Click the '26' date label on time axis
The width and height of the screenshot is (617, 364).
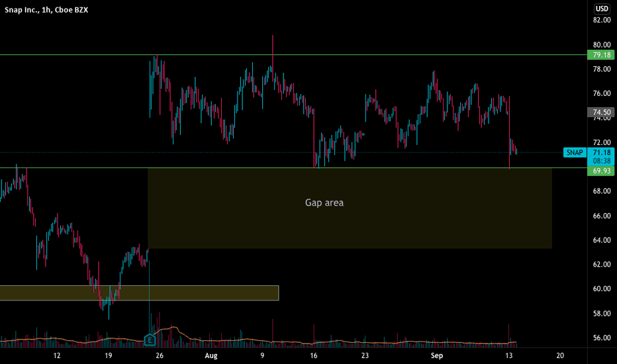click(160, 356)
